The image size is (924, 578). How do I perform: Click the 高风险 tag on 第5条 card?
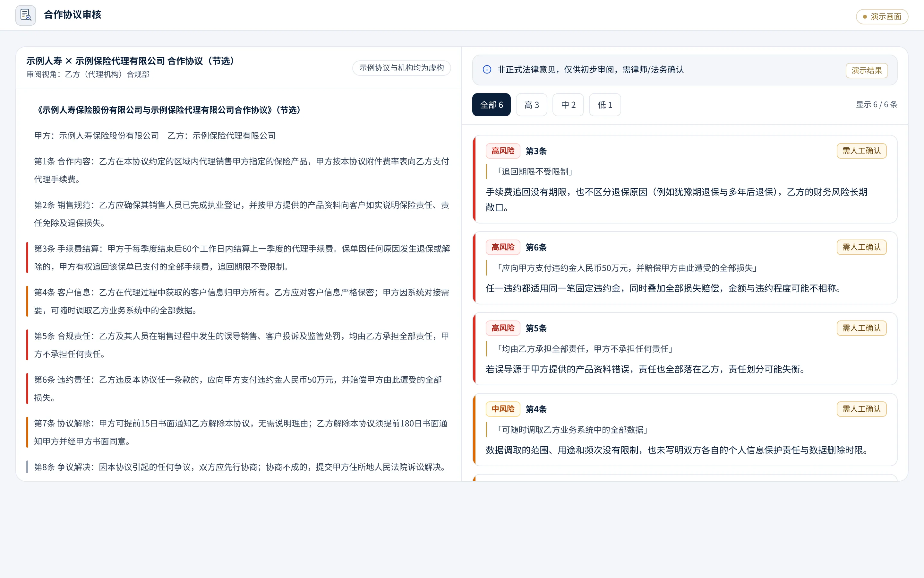point(503,328)
